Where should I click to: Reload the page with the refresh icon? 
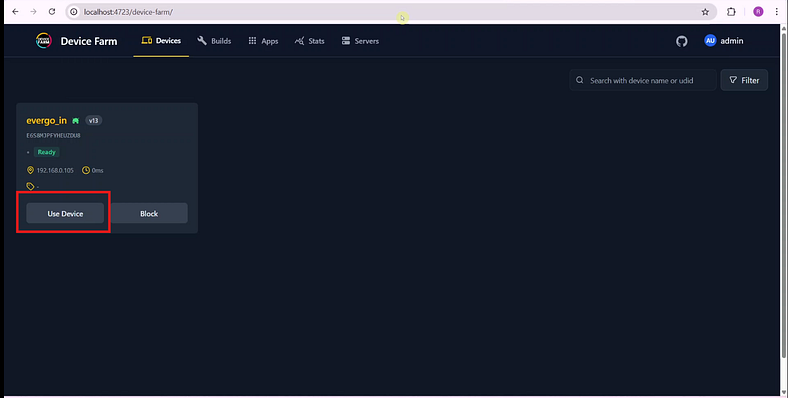coord(52,12)
